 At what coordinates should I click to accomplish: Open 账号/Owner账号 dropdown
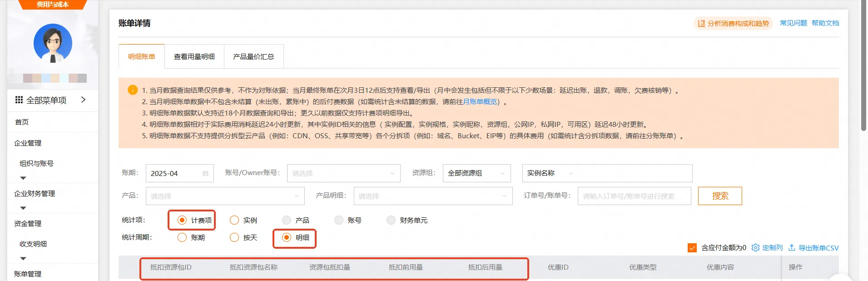point(343,173)
